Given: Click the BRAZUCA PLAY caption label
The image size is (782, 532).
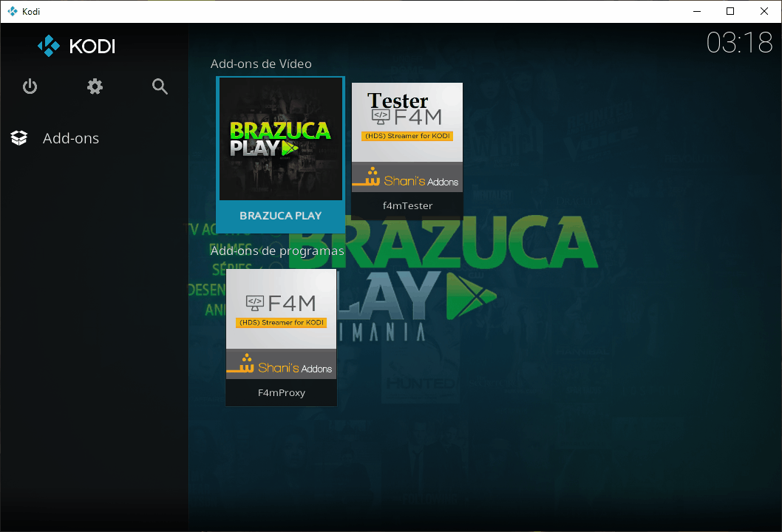Looking at the screenshot, I should (280, 216).
